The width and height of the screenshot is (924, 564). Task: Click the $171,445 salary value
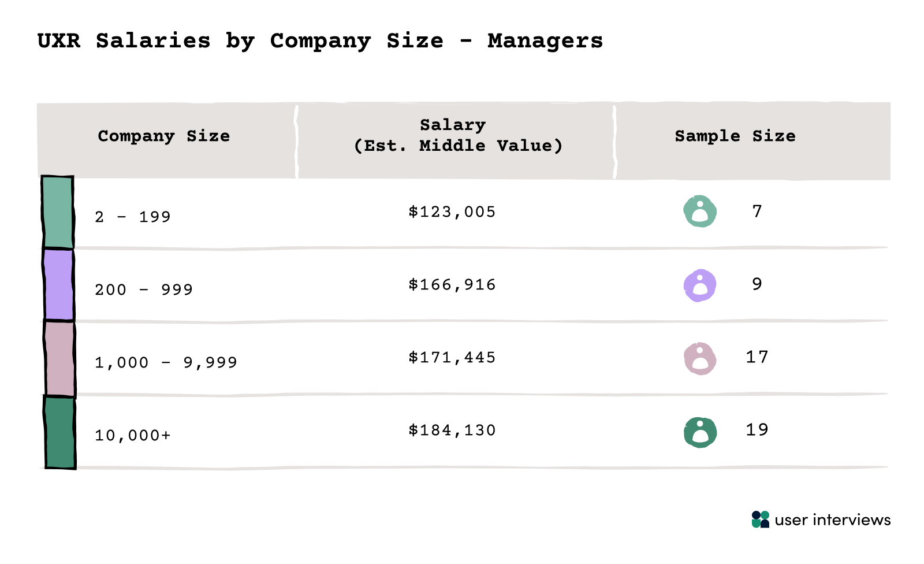(452, 358)
